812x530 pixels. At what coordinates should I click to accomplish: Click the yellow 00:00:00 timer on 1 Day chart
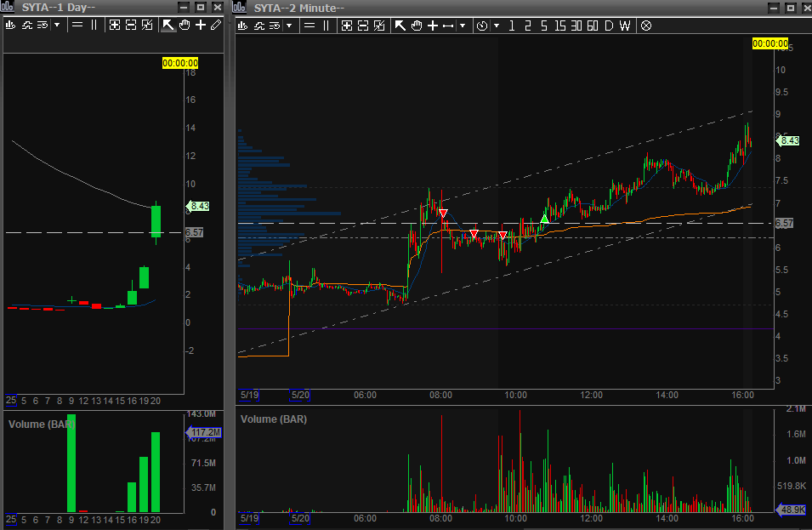point(180,63)
